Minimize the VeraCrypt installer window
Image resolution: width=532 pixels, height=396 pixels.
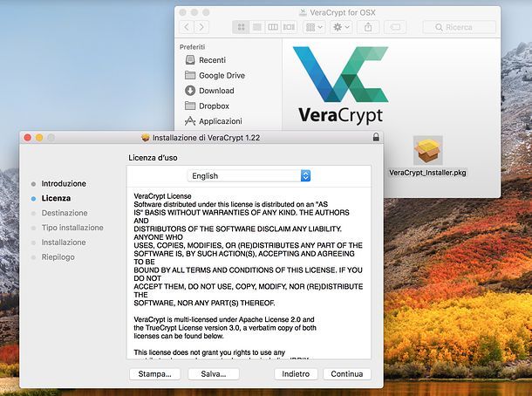[39, 138]
